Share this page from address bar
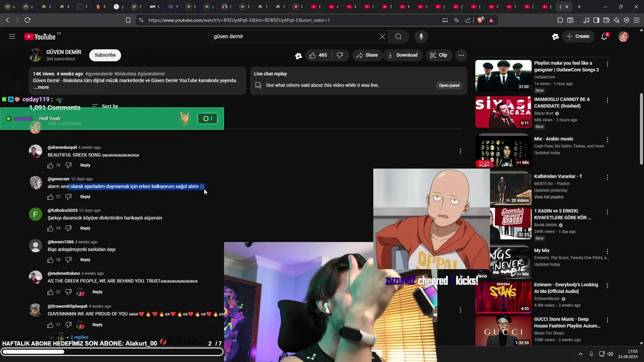Screen dimensions: 644x362 click(x=468, y=20)
